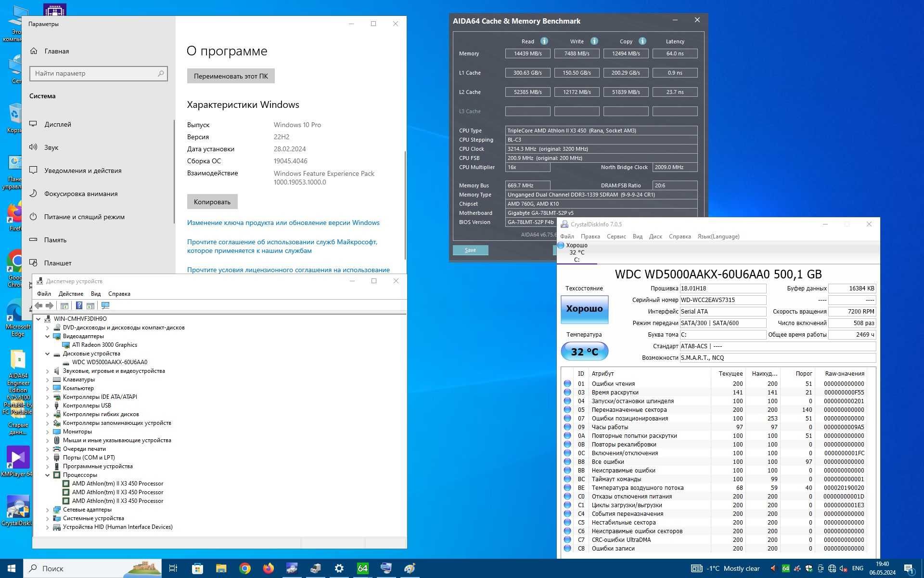Click the serial number WD-WCC2EAVS7315 field
This screenshot has width=924, height=578.
pyautogui.click(x=722, y=300)
